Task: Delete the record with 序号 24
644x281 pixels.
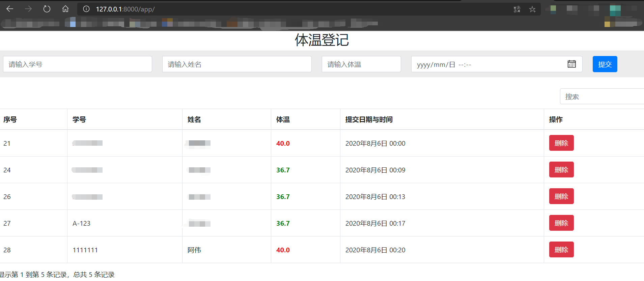Action: [561, 170]
